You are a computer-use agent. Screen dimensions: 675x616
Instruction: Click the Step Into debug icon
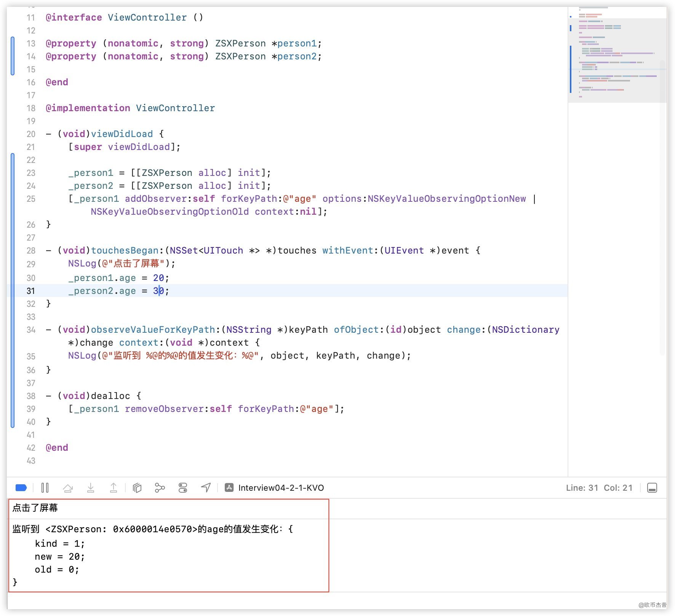(x=91, y=488)
